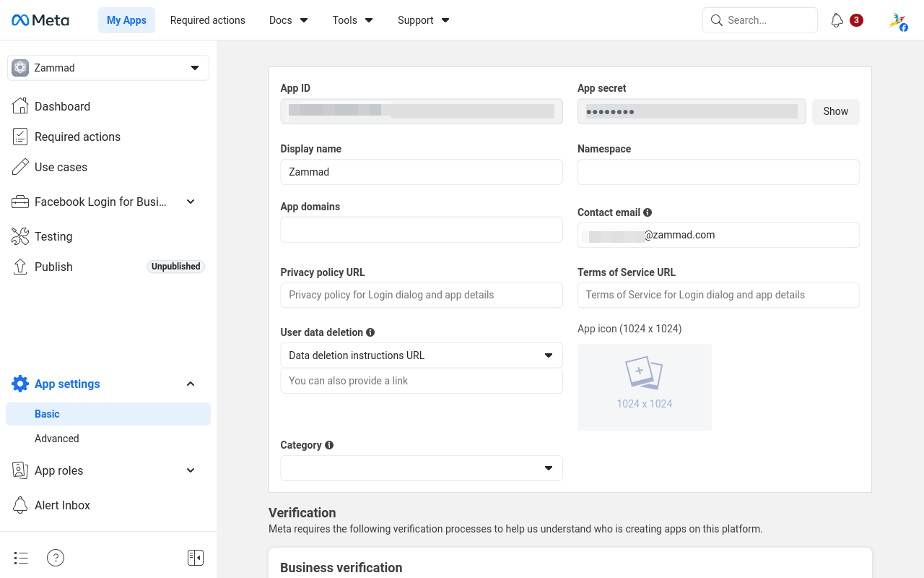Click the data deletion link field
The image size is (924, 578).
click(422, 381)
